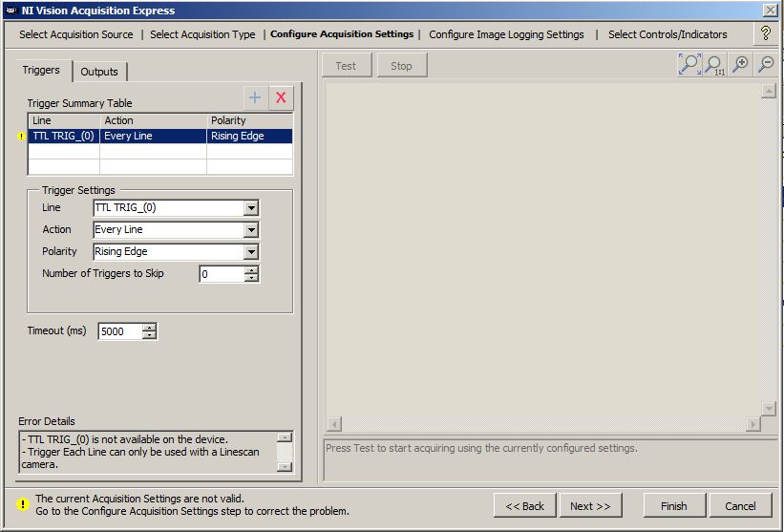Click the zoom out magnifier icon
The image size is (784, 532).
(766, 65)
